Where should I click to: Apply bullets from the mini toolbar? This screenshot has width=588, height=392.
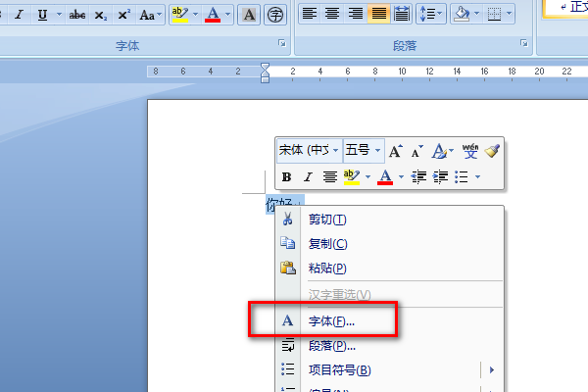(x=462, y=176)
